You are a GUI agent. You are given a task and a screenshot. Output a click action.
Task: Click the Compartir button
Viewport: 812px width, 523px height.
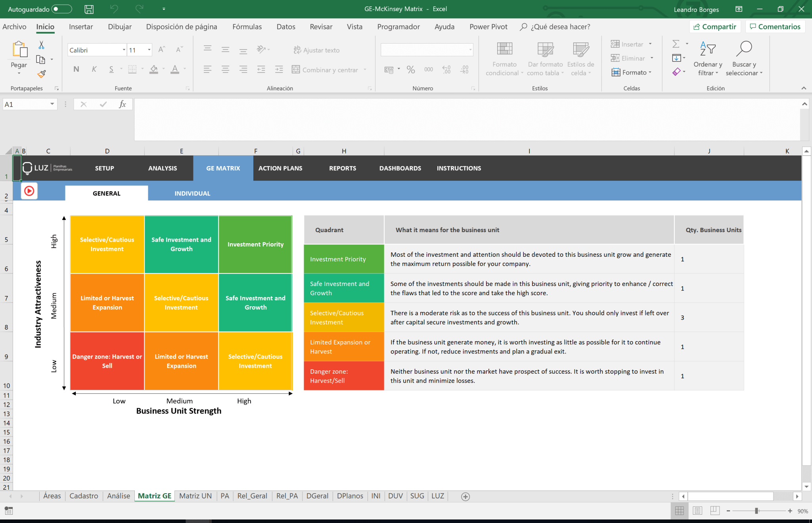pos(715,27)
